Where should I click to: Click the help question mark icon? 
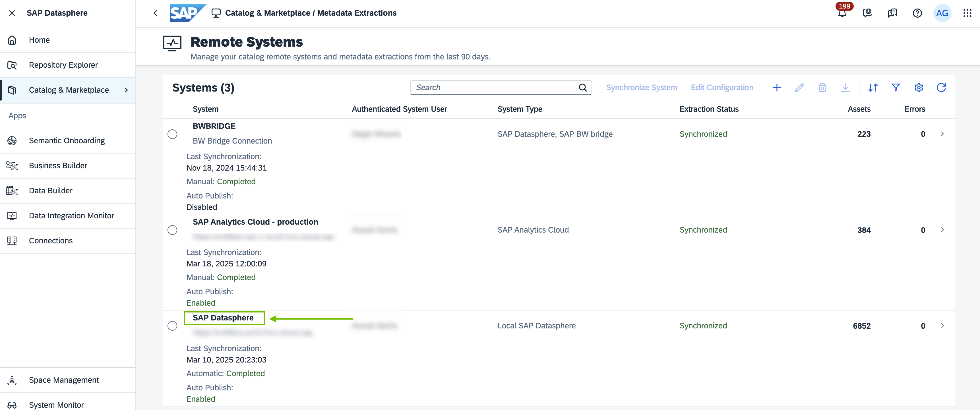click(x=917, y=13)
